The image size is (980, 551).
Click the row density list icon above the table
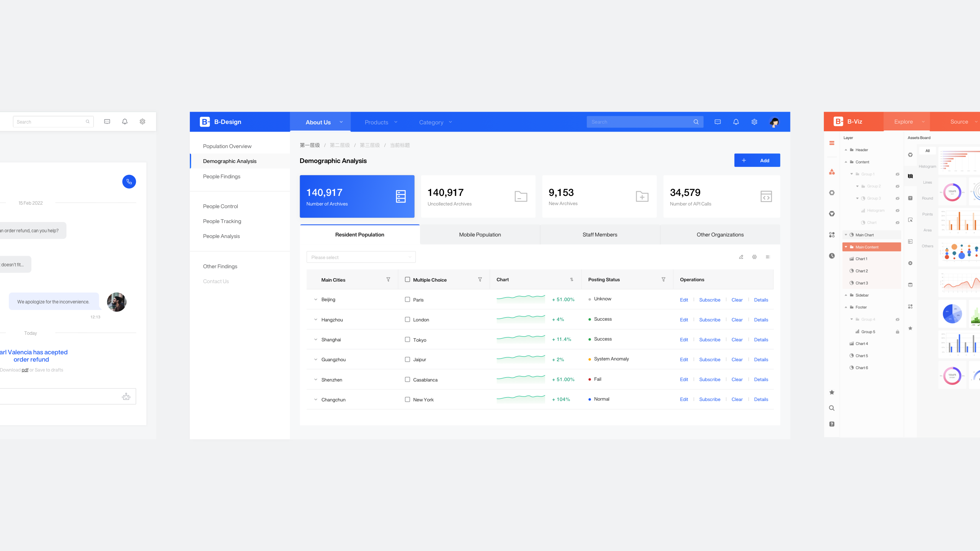click(x=768, y=257)
